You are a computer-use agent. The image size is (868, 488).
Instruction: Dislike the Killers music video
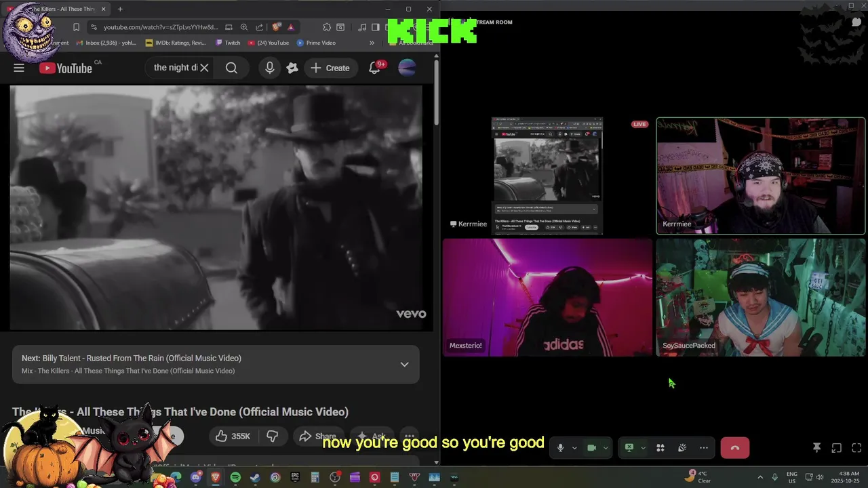(273, 436)
